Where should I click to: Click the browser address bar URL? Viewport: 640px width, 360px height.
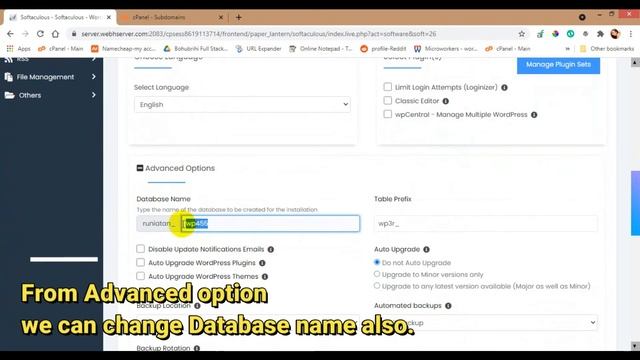point(258,34)
